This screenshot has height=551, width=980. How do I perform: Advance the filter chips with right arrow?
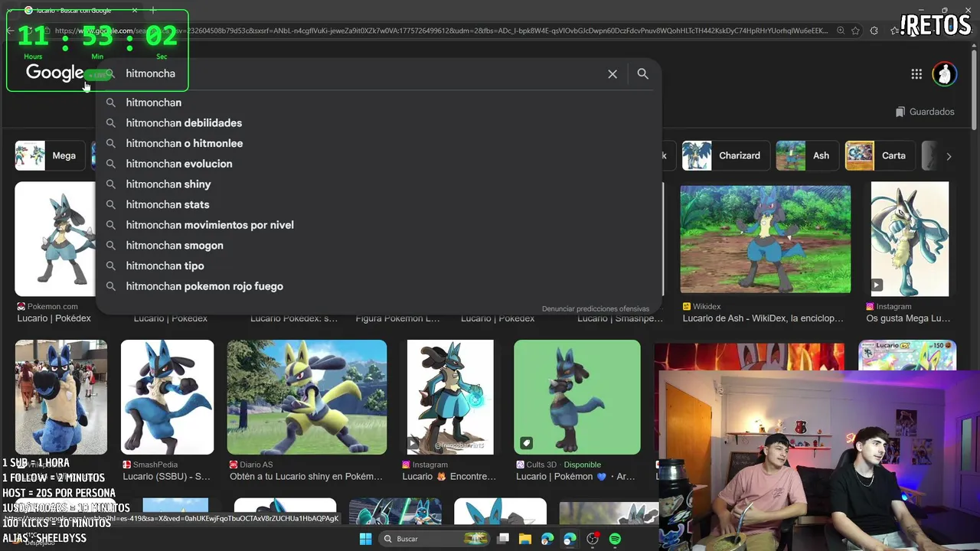949,156
